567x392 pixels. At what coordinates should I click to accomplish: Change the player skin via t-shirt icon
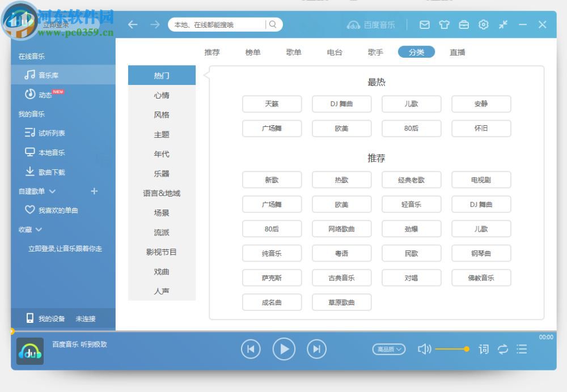(444, 24)
